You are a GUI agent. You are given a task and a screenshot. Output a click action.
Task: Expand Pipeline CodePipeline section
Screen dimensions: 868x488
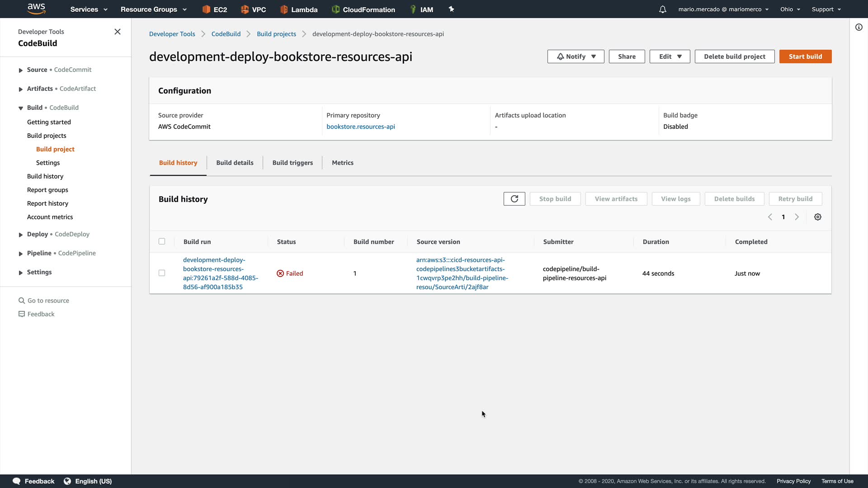[21, 253]
